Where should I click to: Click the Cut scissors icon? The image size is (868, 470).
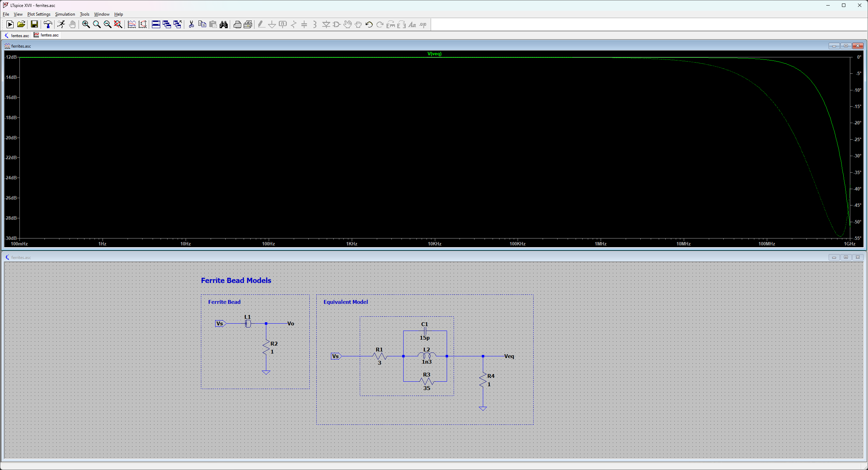pos(191,24)
